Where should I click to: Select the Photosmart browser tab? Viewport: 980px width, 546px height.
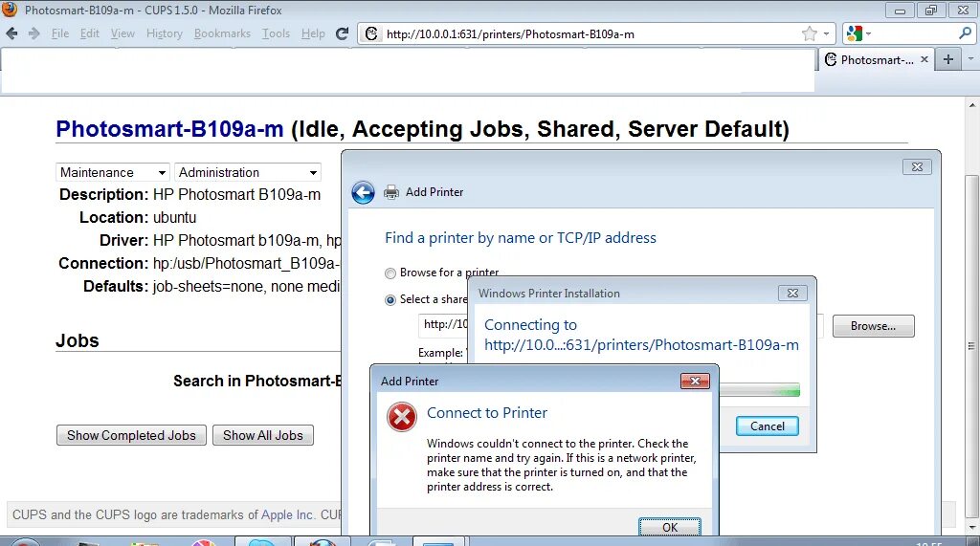click(877, 59)
